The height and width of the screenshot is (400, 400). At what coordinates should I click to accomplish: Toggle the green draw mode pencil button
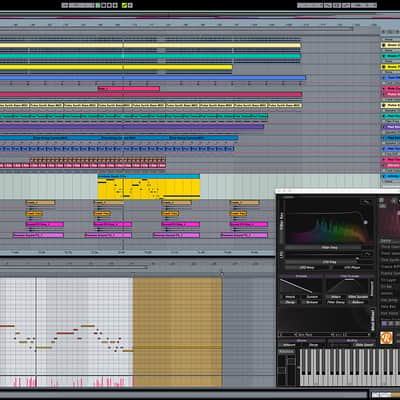tap(124, 5)
